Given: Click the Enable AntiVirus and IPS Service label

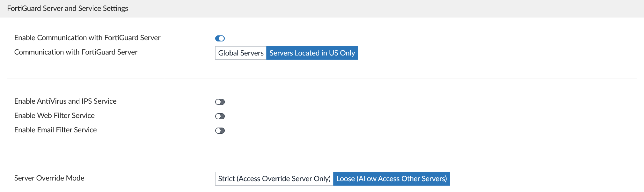Looking at the screenshot, I should click(65, 101).
